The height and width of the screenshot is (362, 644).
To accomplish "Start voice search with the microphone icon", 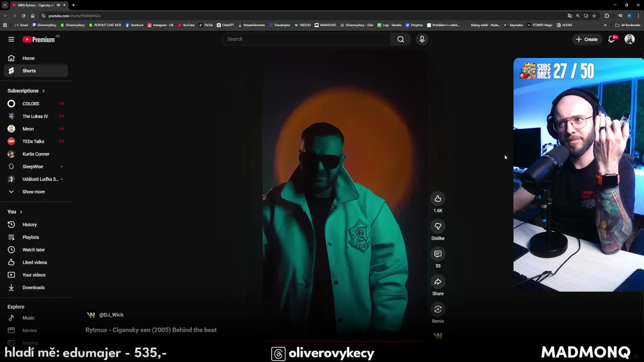I will click(422, 39).
